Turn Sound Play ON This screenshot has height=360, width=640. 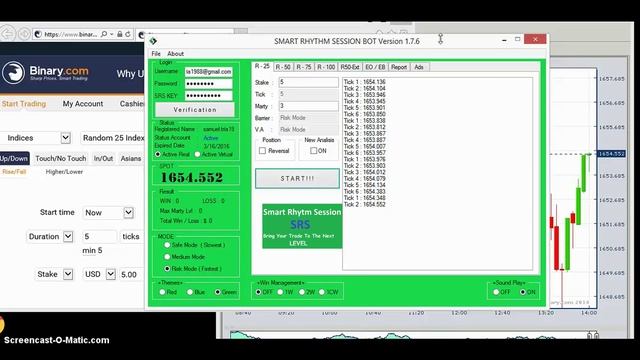click(x=523, y=292)
